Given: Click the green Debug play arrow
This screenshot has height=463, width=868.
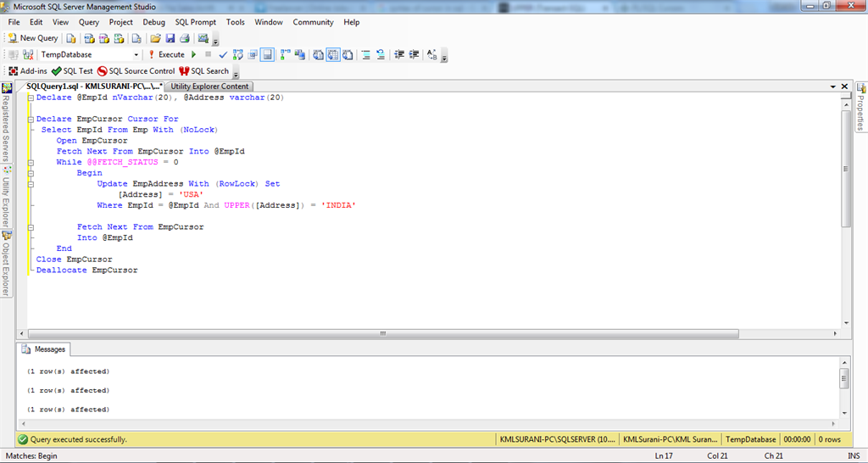Looking at the screenshot, I should pos(194,54).
